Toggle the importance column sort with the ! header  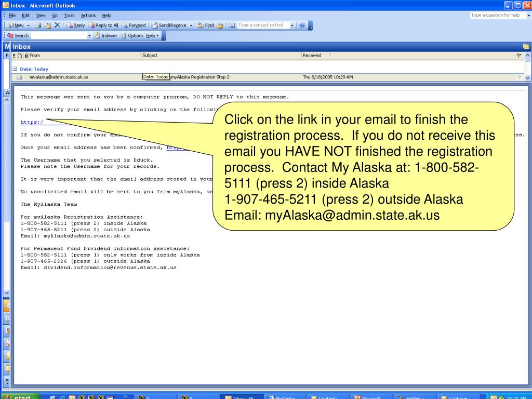coord(13,56)
